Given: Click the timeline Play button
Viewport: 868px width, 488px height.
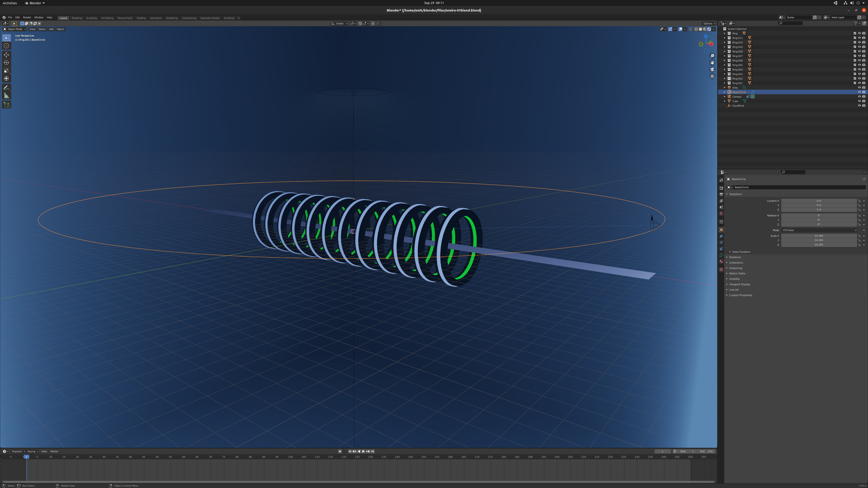Looking at the screenshot, I should point(363,451).
